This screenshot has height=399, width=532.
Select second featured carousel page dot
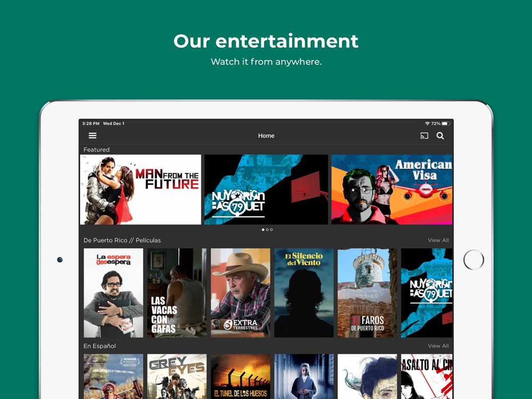point(267,230)
